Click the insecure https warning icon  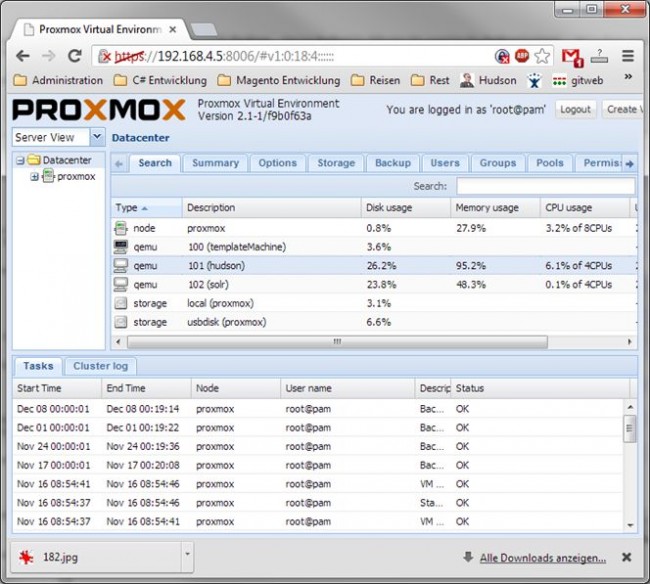[x=104, y=56]
